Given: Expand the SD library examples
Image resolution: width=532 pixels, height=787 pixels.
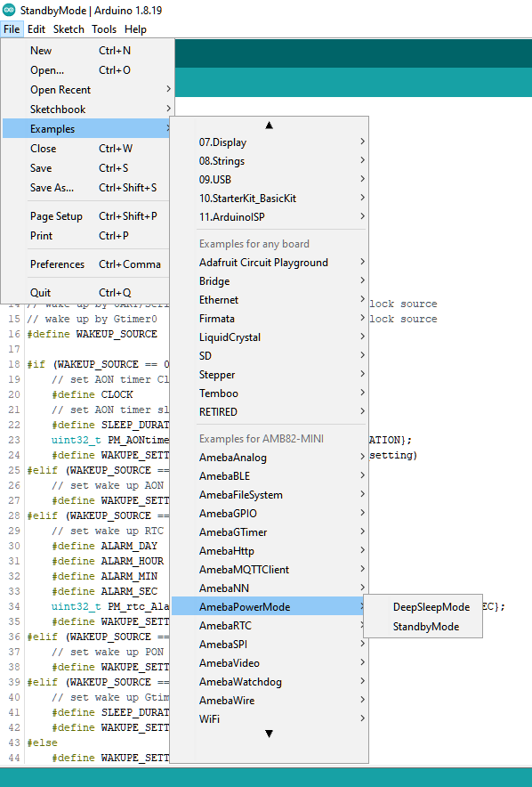Looking at the screenshot, I should click(x=270, y=356).
